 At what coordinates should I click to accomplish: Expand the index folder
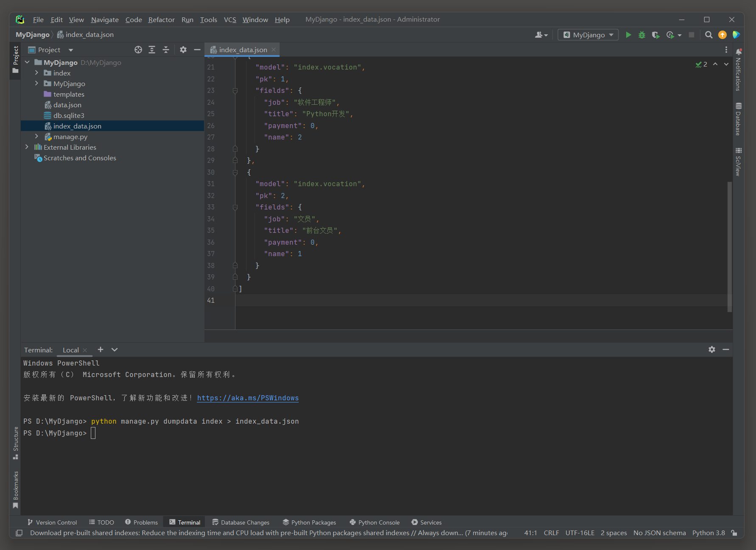36,73
